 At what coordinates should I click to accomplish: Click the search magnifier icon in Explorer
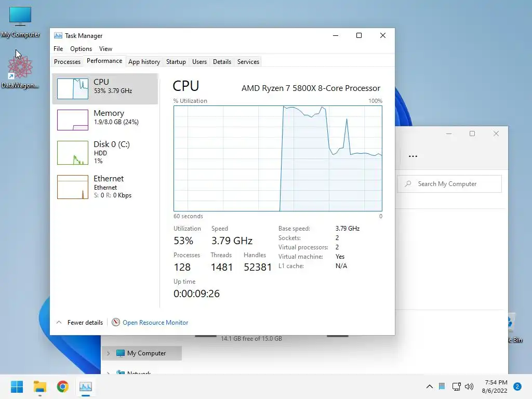tap(408, 184)
